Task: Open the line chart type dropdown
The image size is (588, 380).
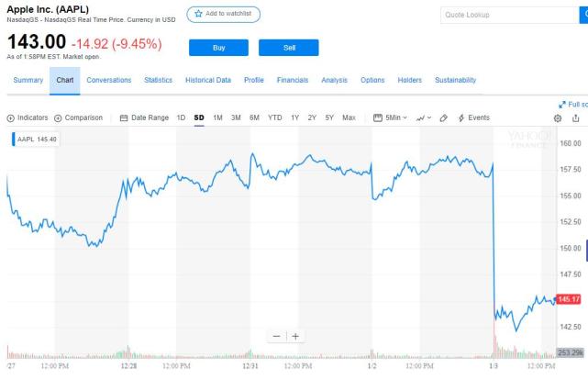Action: pos(424,117)
